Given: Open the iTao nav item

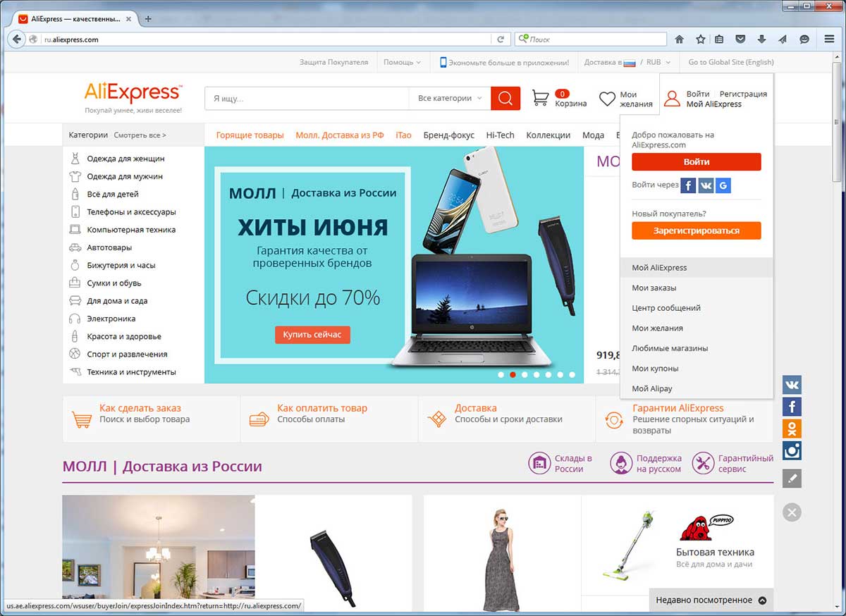Looking at the screenshot, I should click(x=403, y=135).
